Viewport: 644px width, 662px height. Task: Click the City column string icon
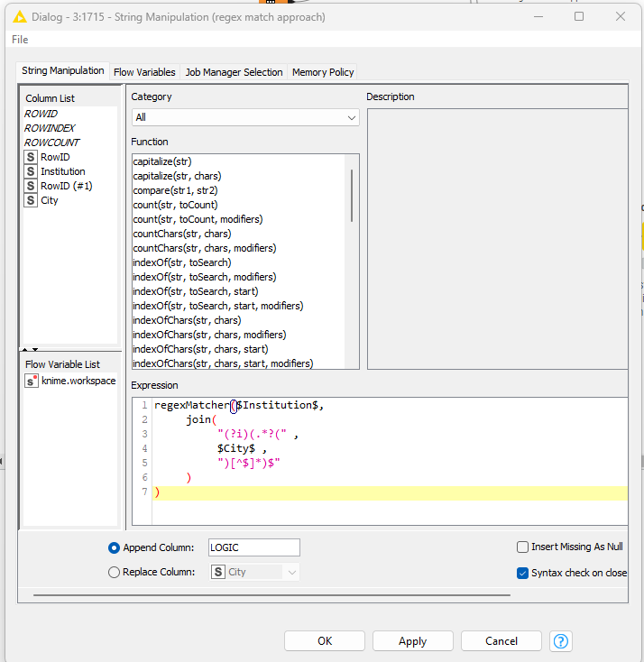(31, 200)
